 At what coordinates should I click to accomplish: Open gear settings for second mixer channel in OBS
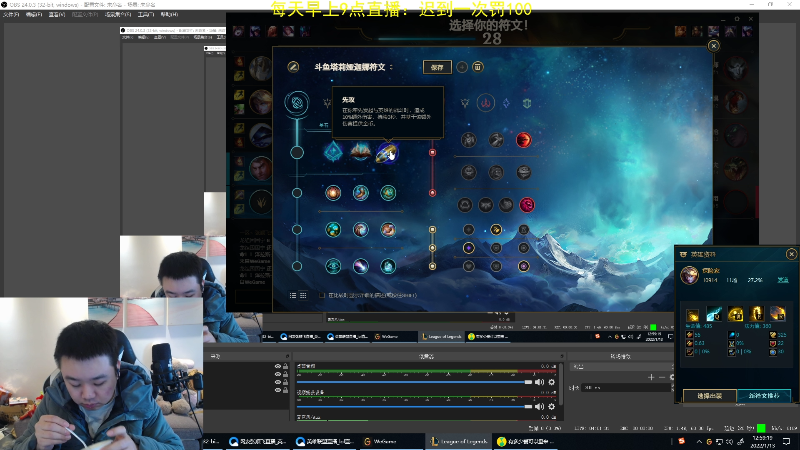552,407
